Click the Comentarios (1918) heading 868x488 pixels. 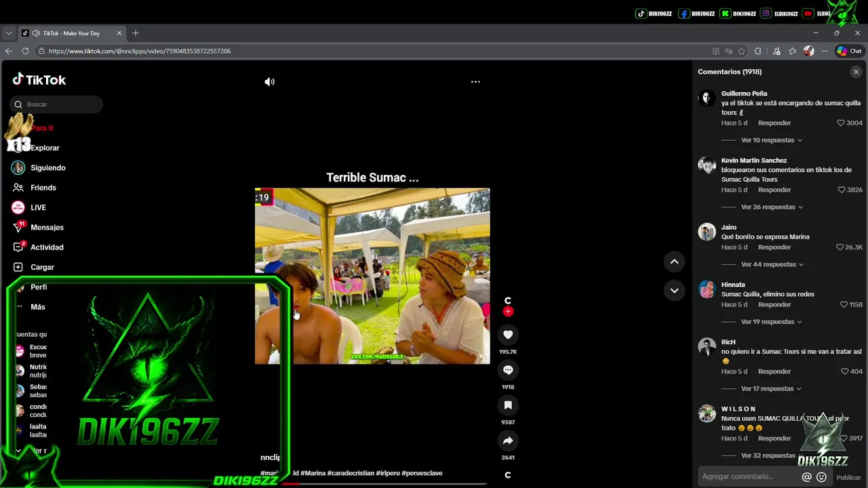pos(730,72)
